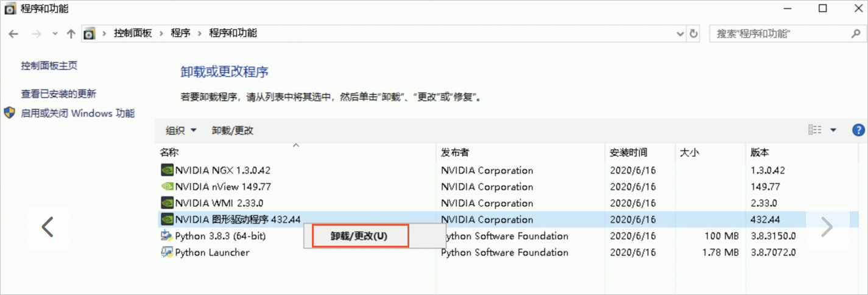
Task: Open the recent locations dropdown arrow
Action: click(x=55, y=34)
